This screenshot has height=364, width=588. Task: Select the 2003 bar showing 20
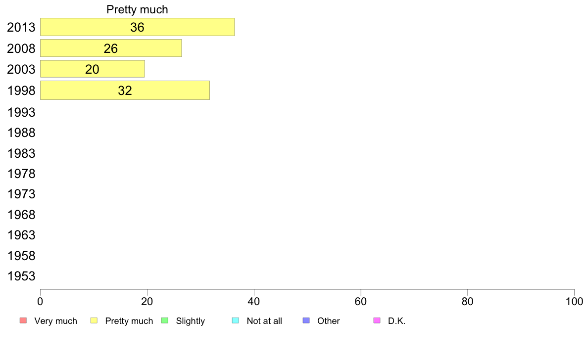click(x=92, y=69)
